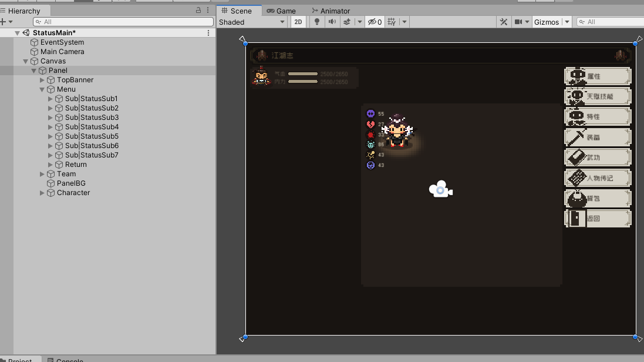The width and height of the screenshot is (644, 362).
Task: Toggle scene lighting with the lightbulb icon
Action: point(316,22)
